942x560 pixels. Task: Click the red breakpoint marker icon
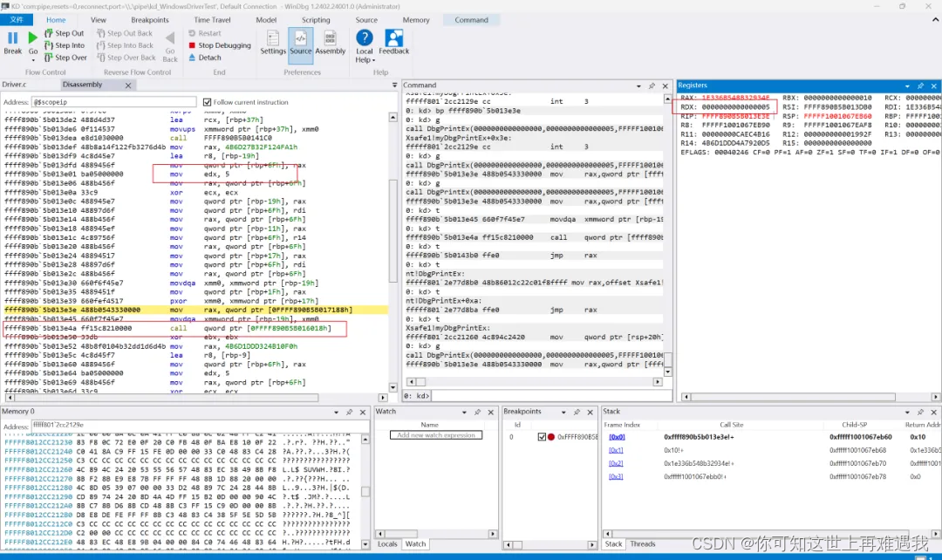(x=551, y=437)
